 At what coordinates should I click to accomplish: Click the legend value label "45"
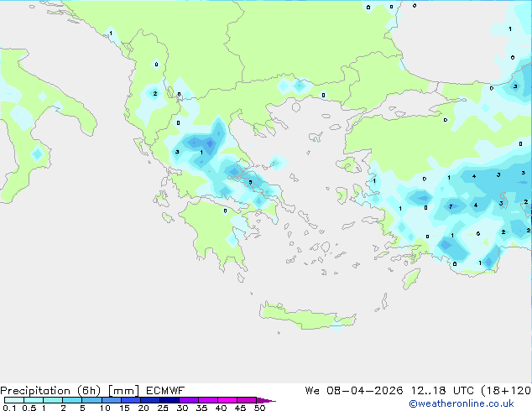point(240,408)
